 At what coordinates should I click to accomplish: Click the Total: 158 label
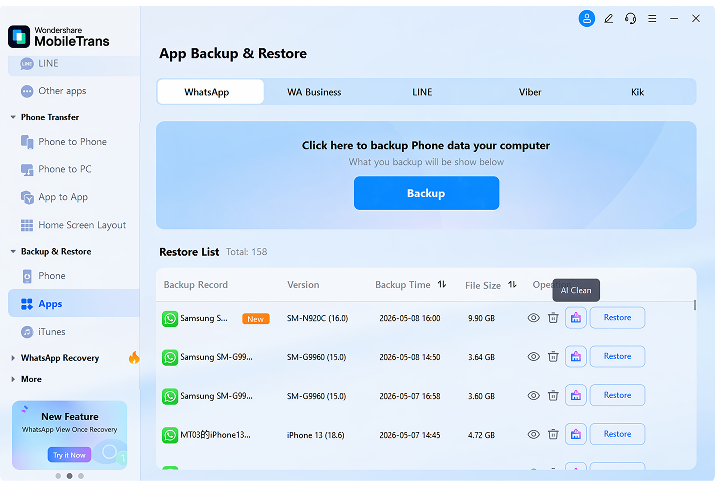pos(247,252)
